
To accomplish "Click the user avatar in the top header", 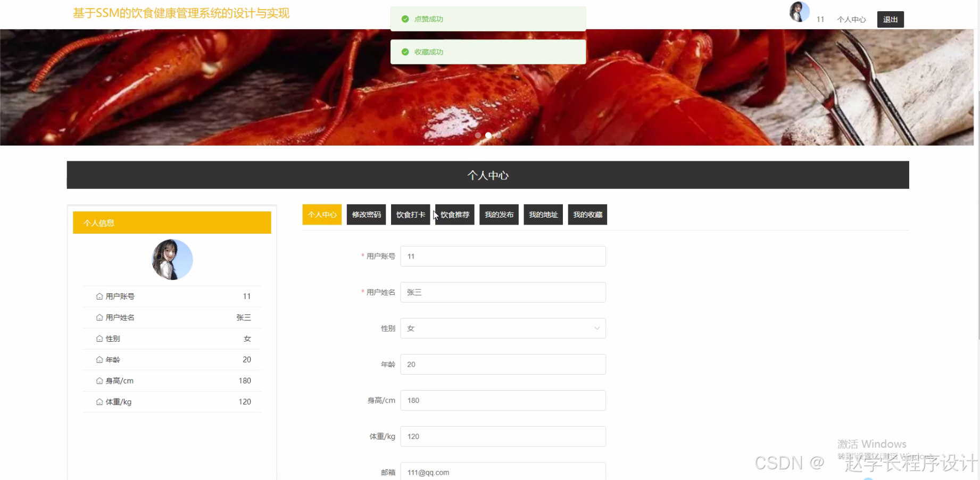I will coord(799,12).
